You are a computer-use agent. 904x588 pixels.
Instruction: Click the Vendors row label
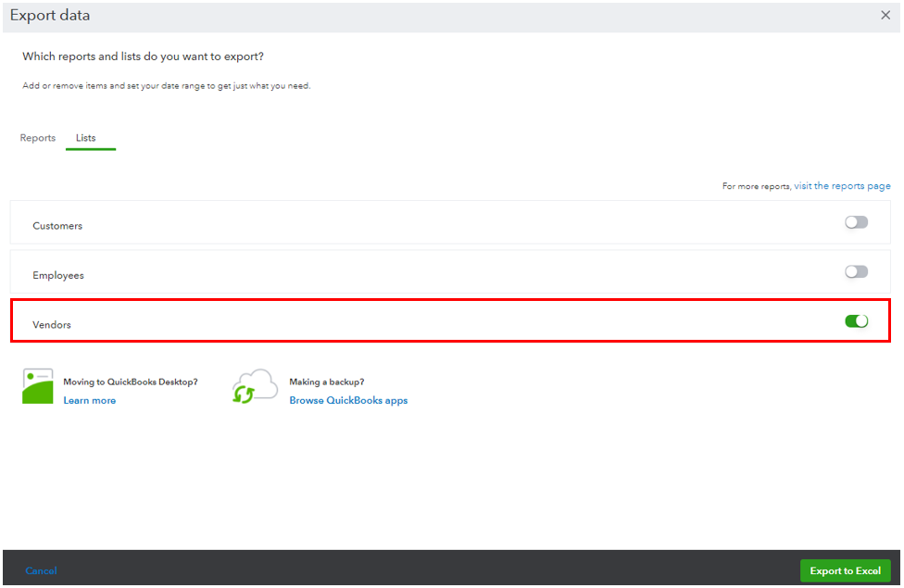pyautogui.click(x=51, y=325)
